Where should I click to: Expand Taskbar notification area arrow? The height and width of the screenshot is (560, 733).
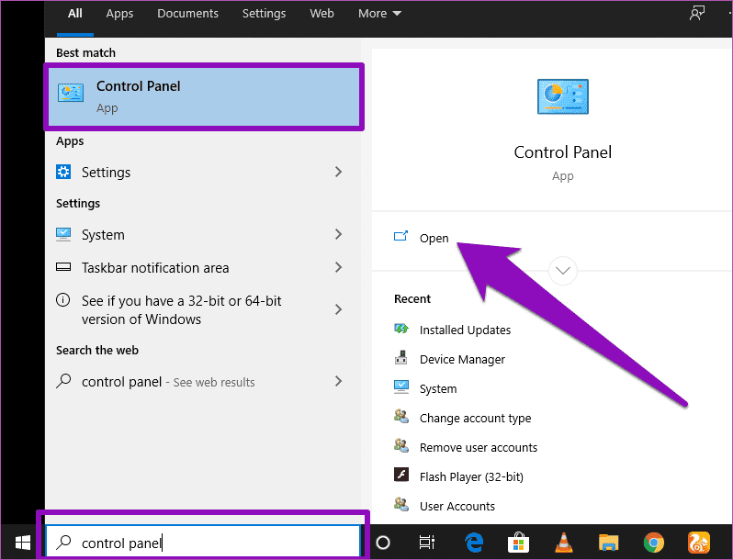(338, 267)
